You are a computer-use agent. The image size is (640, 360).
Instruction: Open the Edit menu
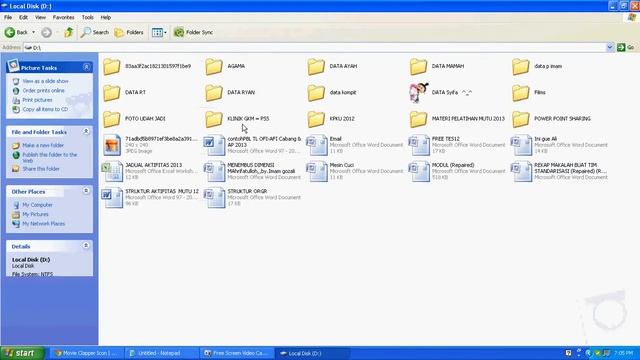(23, 18)
